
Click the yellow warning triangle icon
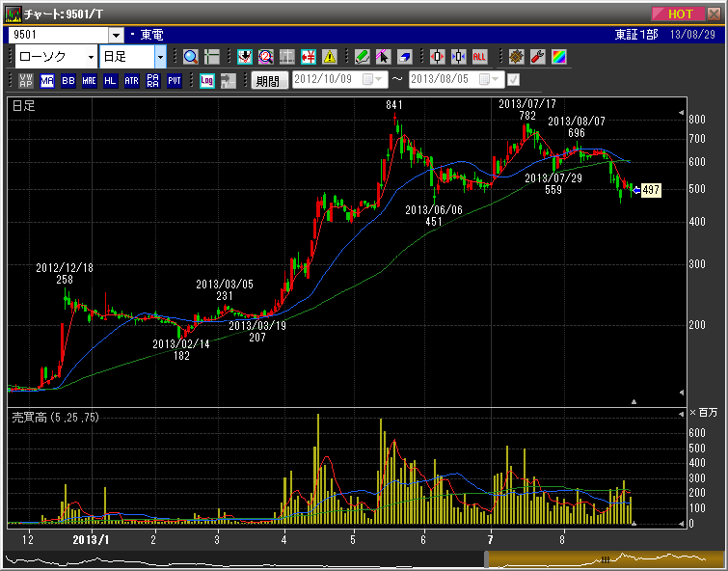pos(330,57)
